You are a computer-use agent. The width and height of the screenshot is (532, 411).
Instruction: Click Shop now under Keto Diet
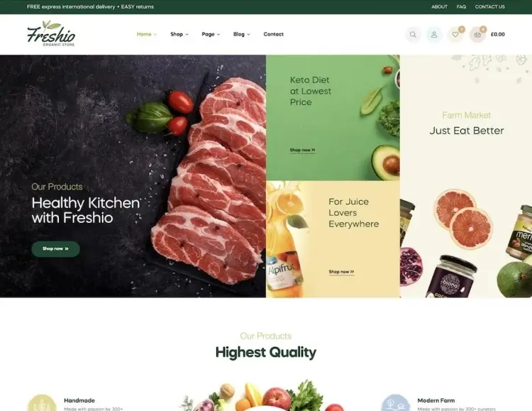pos(302,150)
